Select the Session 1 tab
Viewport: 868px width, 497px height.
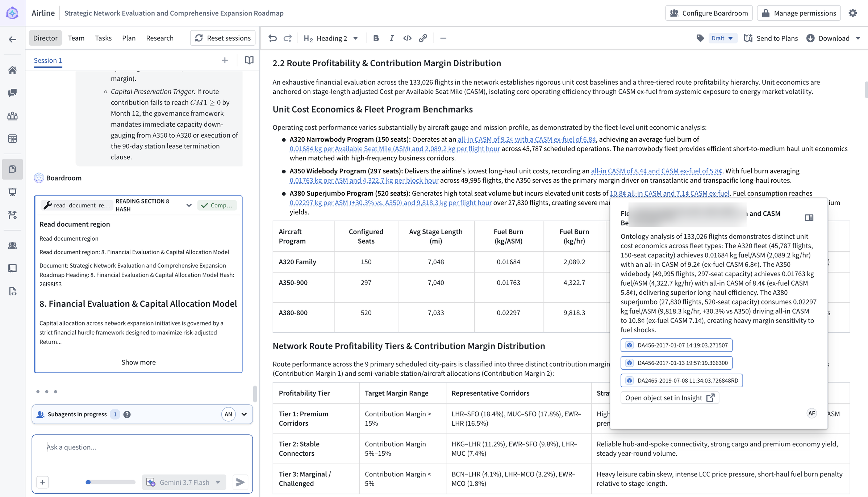pyautogui.click(x=48, y=60)
